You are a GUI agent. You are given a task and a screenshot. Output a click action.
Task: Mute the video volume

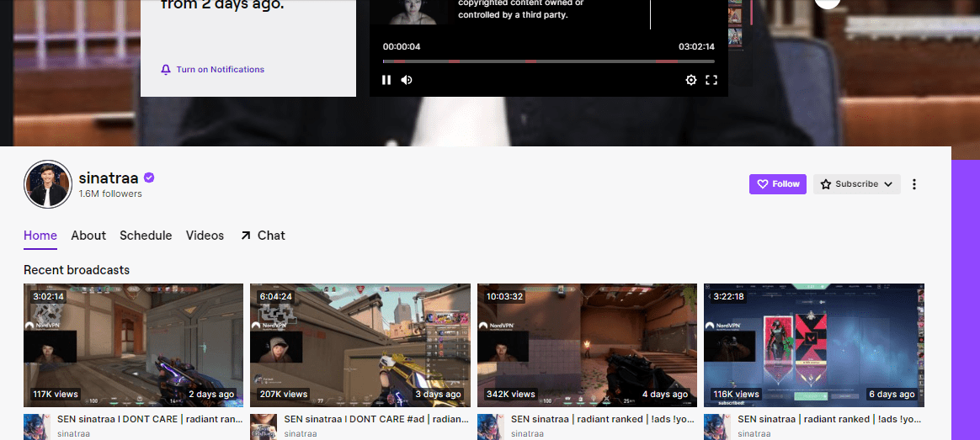click(407, 80)
